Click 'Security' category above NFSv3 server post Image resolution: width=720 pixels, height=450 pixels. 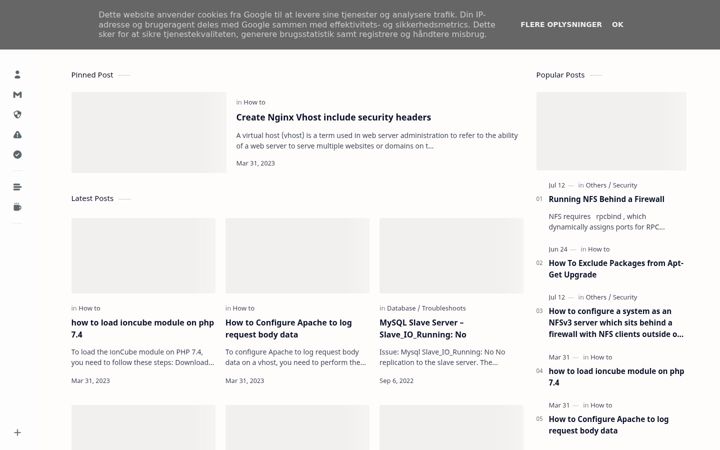(x=624, y=297)
